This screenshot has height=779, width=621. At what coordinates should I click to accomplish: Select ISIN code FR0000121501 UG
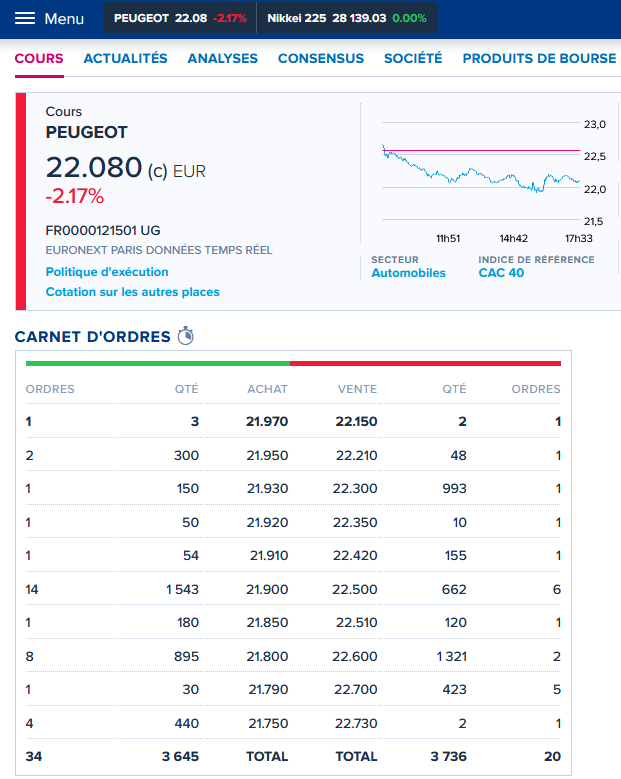103,231
